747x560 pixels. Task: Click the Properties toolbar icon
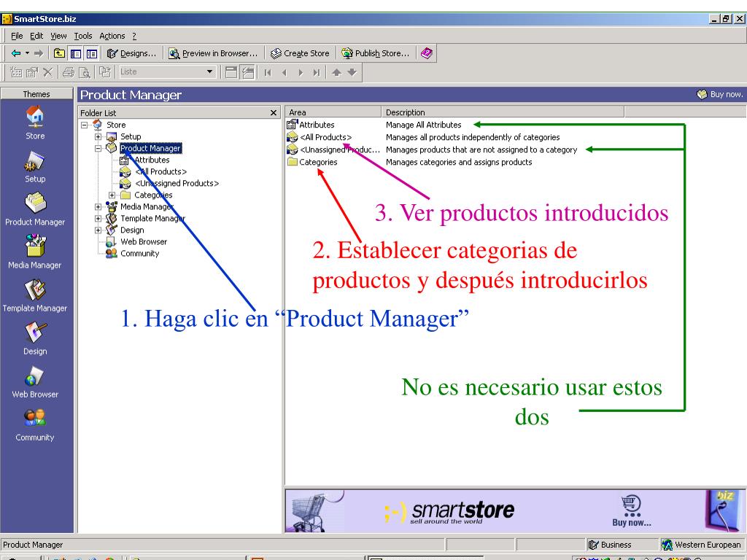[x=32, y=72]
